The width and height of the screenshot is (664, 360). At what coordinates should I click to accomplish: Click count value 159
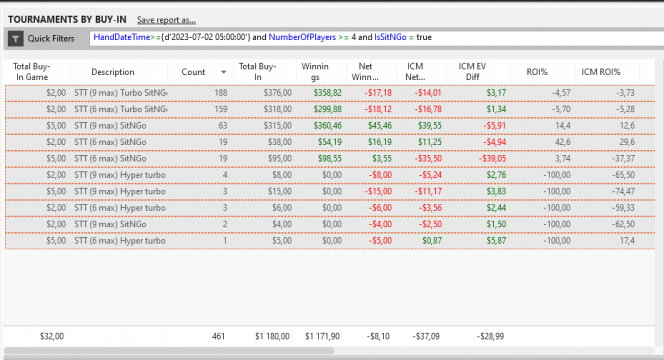[221, 109]
